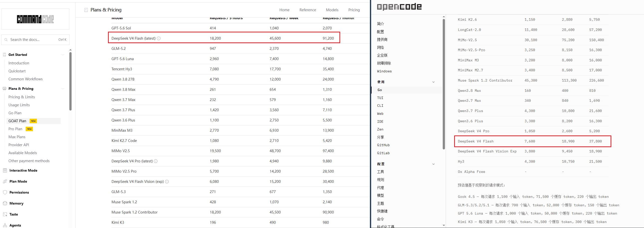Viewport: 644px width, 228px height.
Task: Click the Get Started section icon
Action: pos(4,54)
